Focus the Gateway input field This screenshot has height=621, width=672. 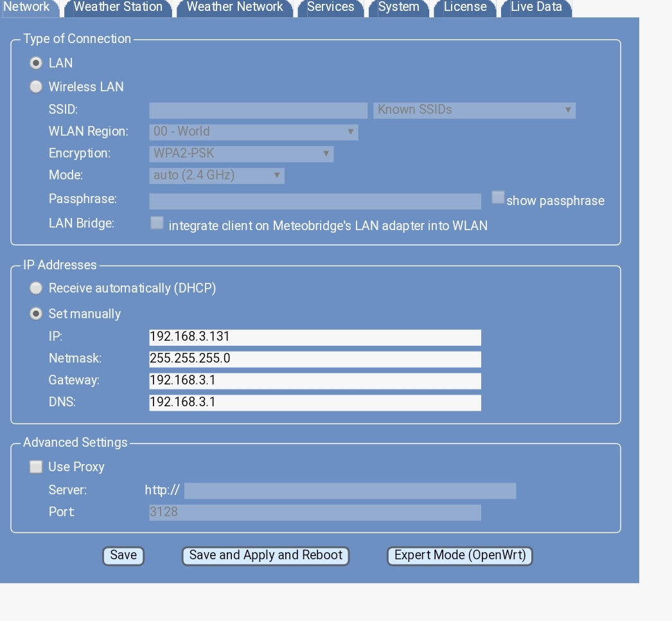coord(315,381)
